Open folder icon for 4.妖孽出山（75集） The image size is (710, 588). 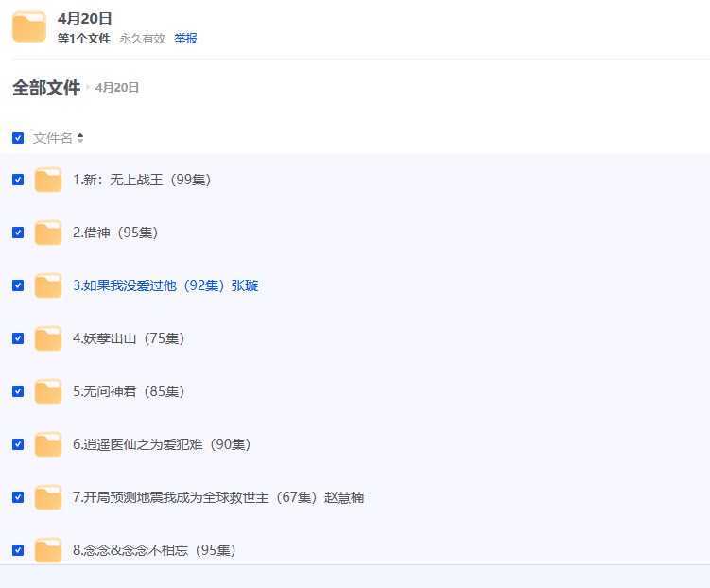coord(48,338)
